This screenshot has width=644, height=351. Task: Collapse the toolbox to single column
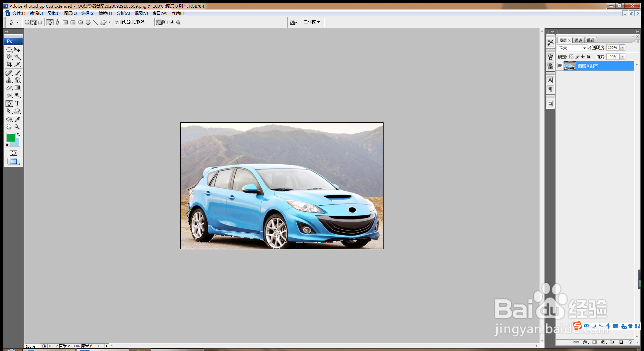point(6,31)
